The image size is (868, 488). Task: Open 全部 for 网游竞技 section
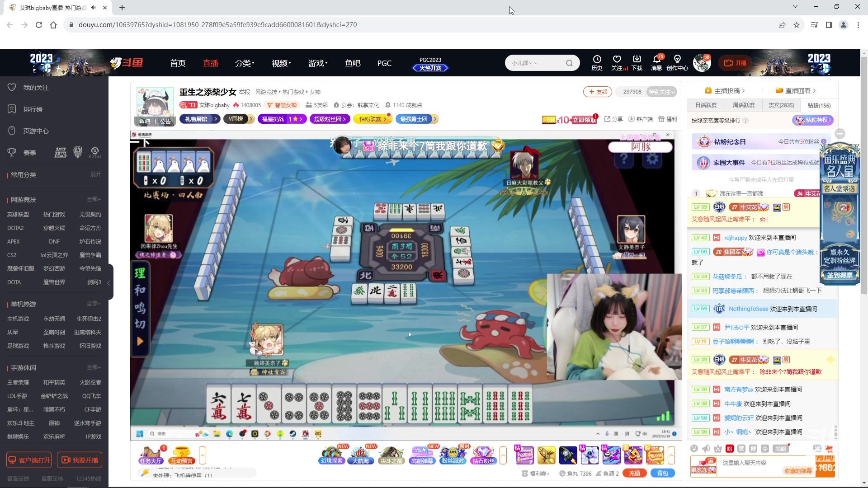(94, 199)
